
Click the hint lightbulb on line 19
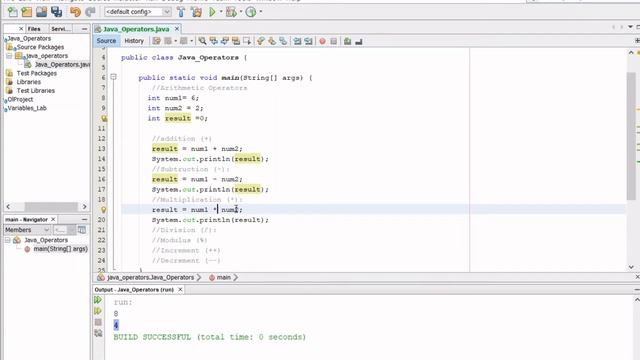pyautogui.click(x=104, y=210)
